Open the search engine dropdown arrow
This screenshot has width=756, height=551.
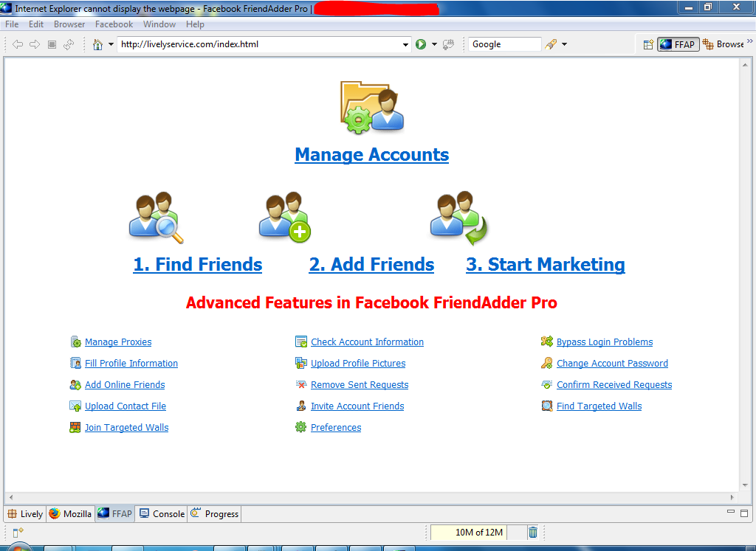[x=565, y=44]
